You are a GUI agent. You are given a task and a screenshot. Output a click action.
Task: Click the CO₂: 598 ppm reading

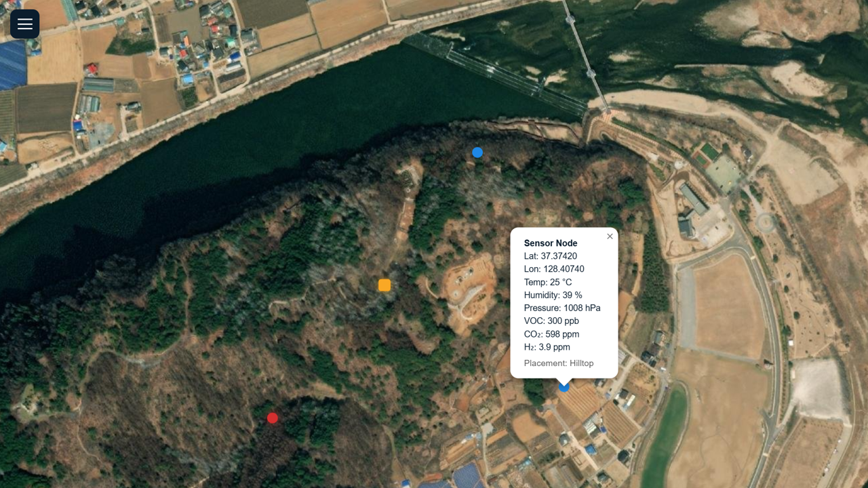(551, 334)
